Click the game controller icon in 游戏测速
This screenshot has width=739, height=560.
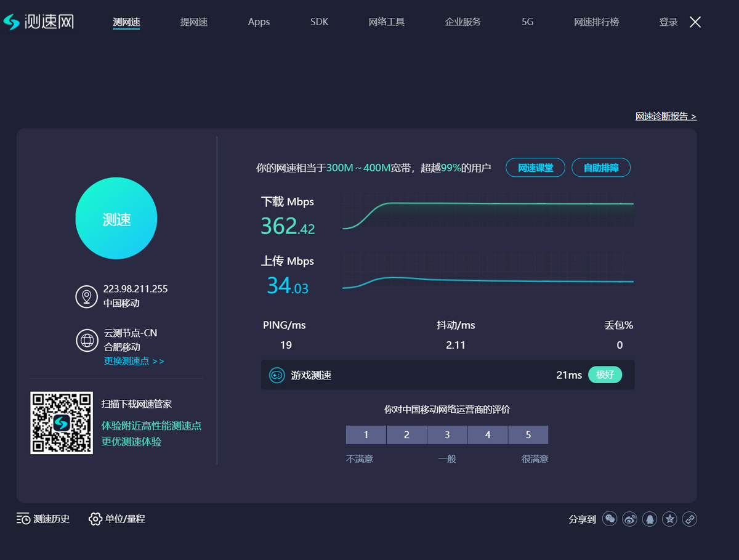click(x=277, y=375)
